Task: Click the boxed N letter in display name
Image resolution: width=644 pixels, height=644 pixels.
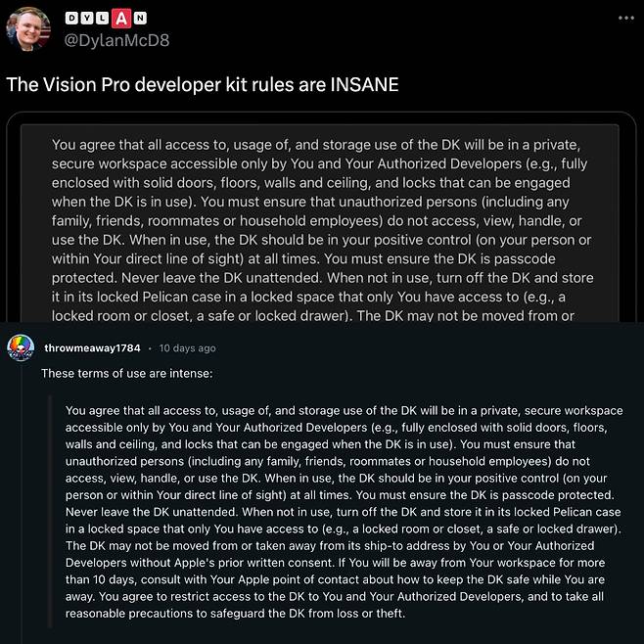Action: pyautogui.click(x=141, y=19)
